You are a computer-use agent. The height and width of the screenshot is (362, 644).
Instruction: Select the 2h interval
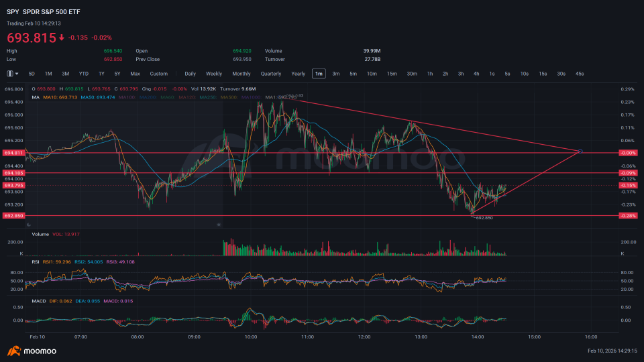445,74
